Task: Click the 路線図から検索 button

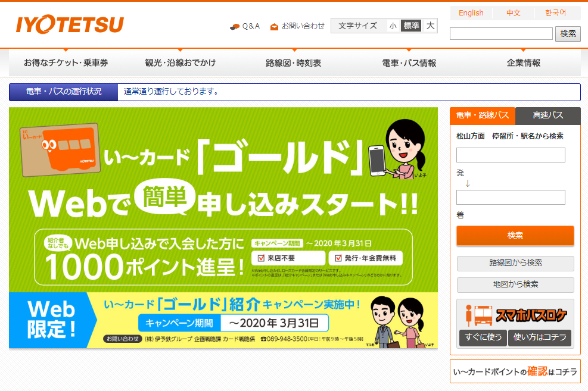Action: [515, 263]
